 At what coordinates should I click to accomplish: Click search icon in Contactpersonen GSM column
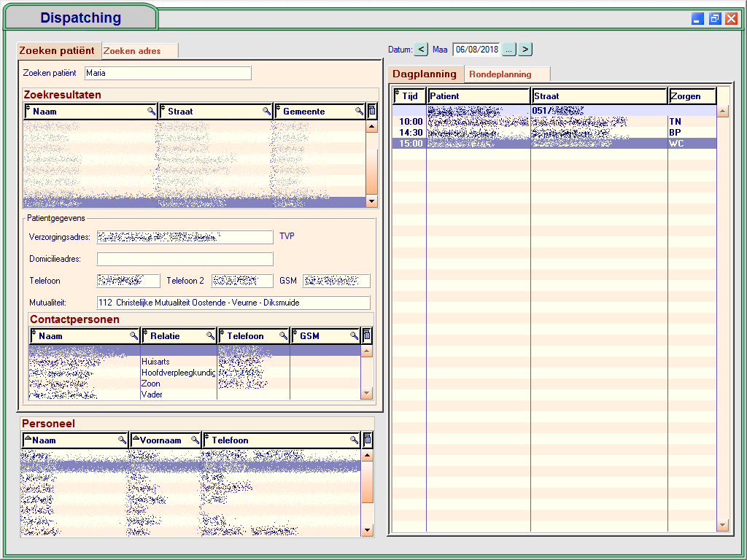coord(355,336)
